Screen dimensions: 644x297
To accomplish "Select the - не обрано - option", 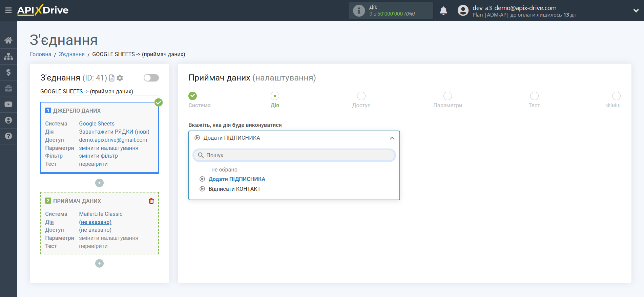I will point(224,169).
